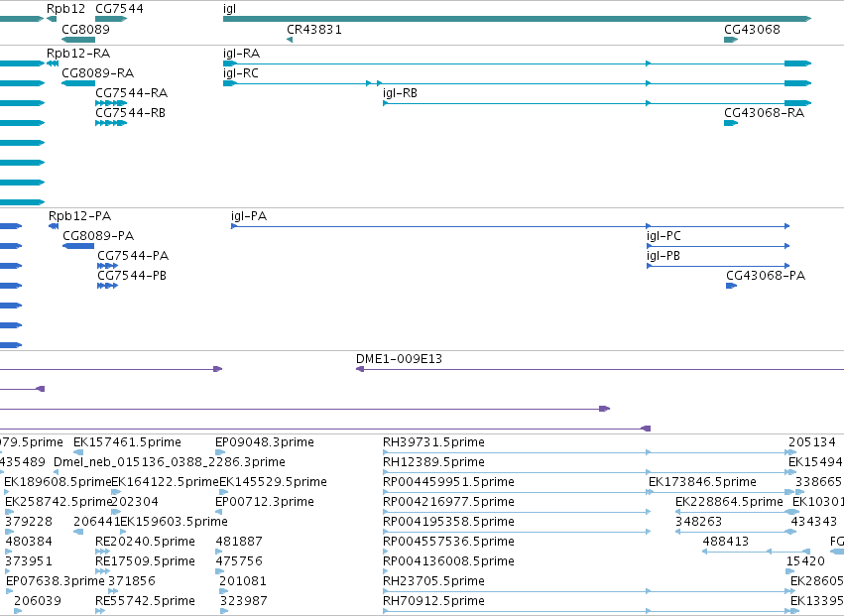Screen dimensions: 844x616
Task: Click transcript label CG7544-RA
Action: 131,92
